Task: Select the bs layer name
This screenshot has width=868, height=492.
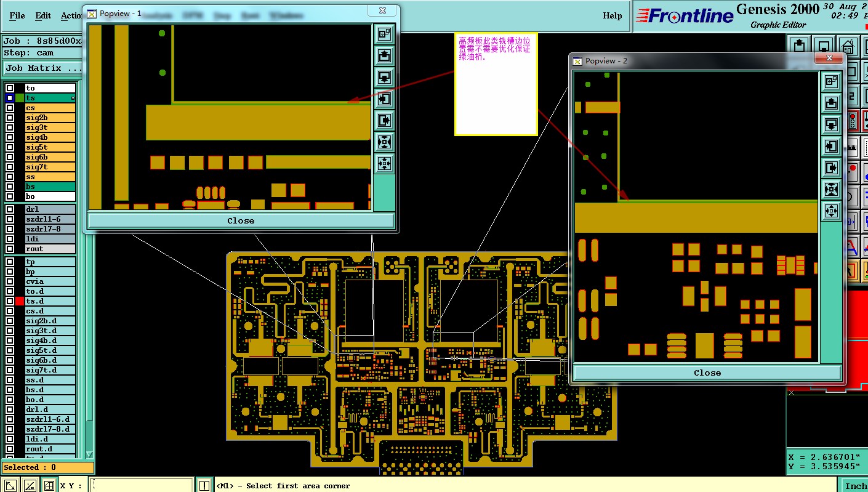Action: point(50,187)
